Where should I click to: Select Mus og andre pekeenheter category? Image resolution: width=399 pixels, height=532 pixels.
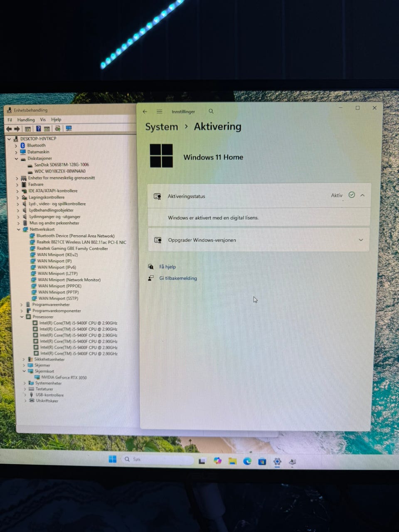(54, 223)
